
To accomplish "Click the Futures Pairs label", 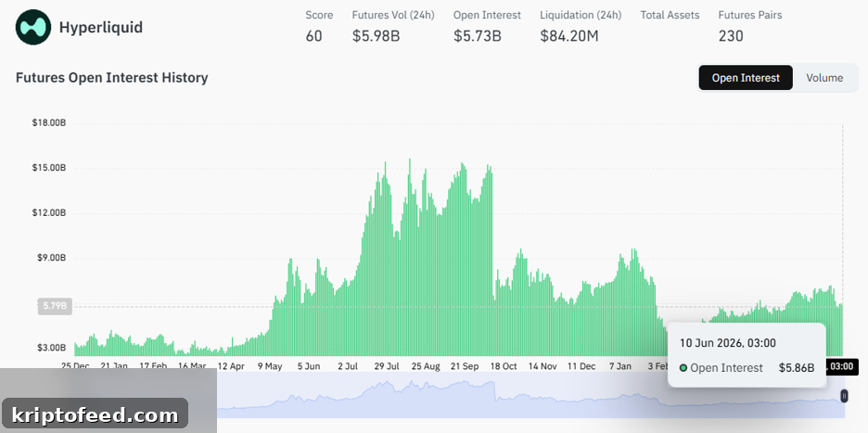I will coord(750,15).
